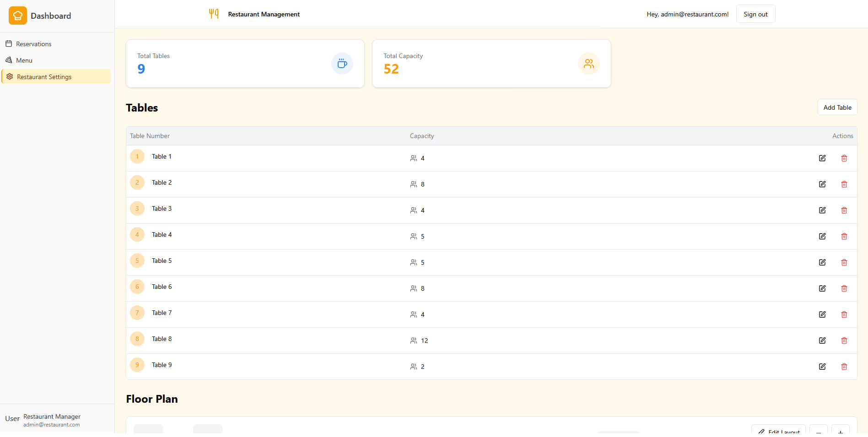The height and width of the screenshot is (437, 868).
Task: Remove Table 5 with the trash icon
Action: [x=844, y=262]
